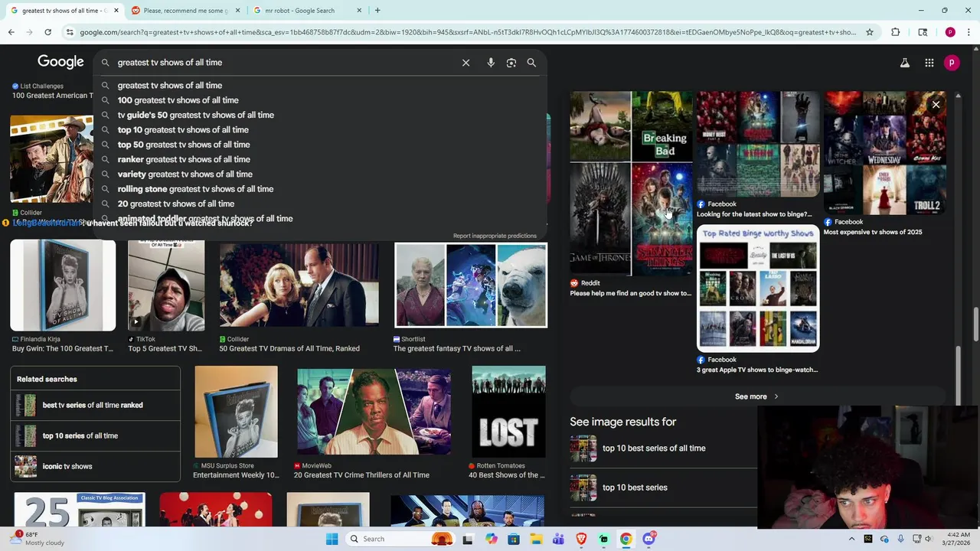Open Shortlist greatest fantasy TV shows image
This screenshot has width=980, height=551.
point(471,285)
